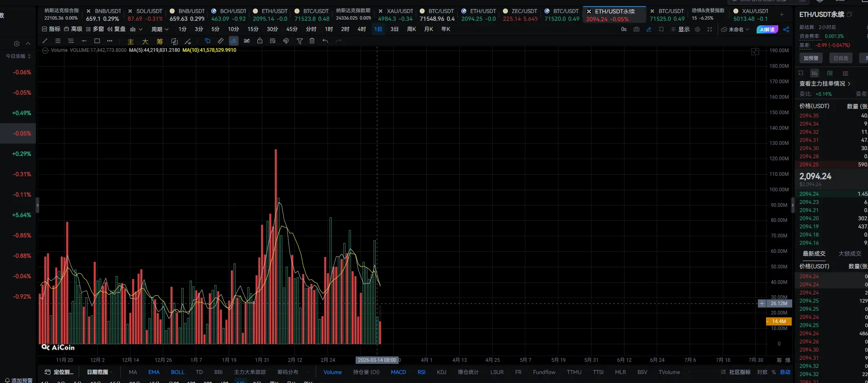Select the 4时 timeframe
The height and width of the screenshot is (383, 868).
coord(361,29)
